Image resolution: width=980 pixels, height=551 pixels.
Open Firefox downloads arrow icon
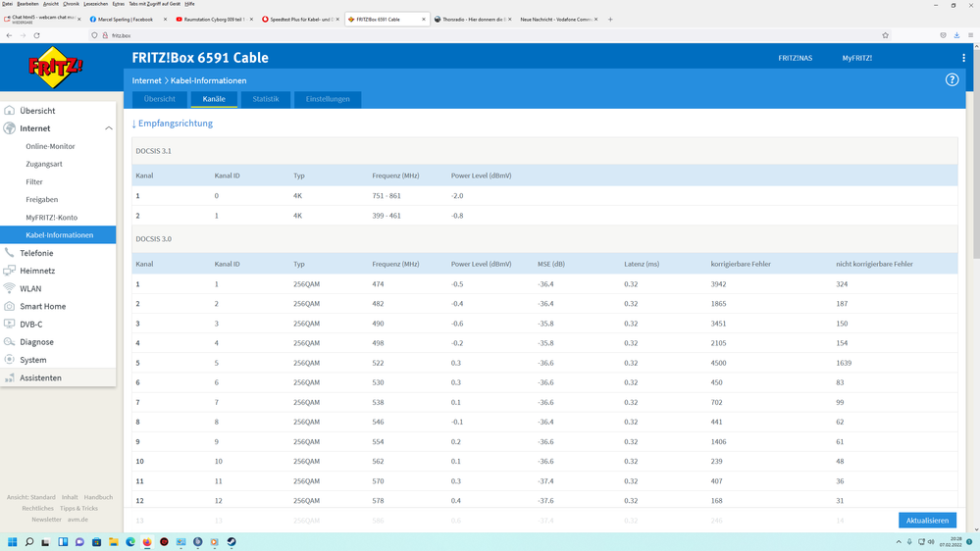(x=956, y=35)
